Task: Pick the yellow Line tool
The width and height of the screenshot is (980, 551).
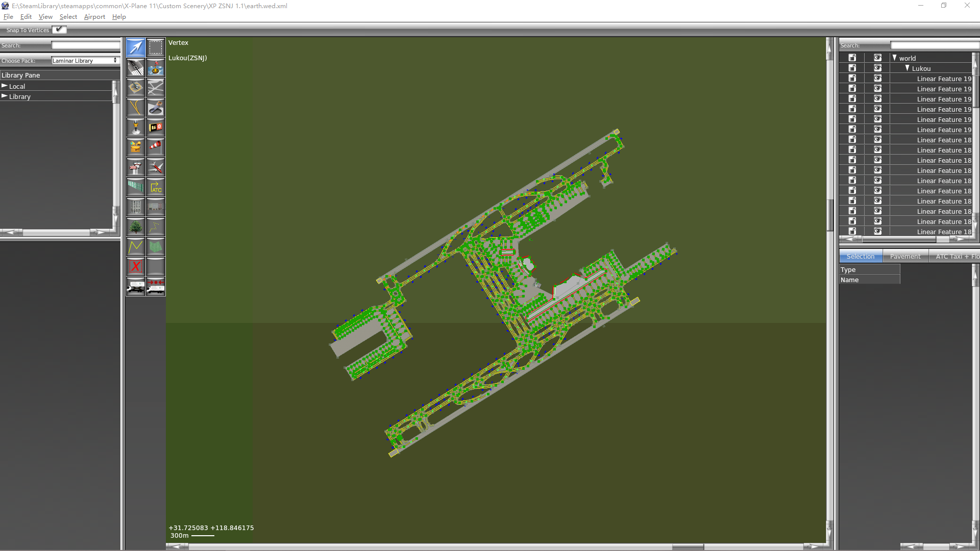Action: click(136, 246)
